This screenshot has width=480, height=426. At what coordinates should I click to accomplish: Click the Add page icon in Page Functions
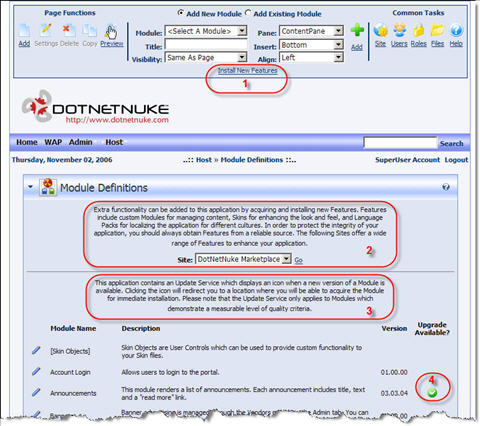tap(24, 31)
